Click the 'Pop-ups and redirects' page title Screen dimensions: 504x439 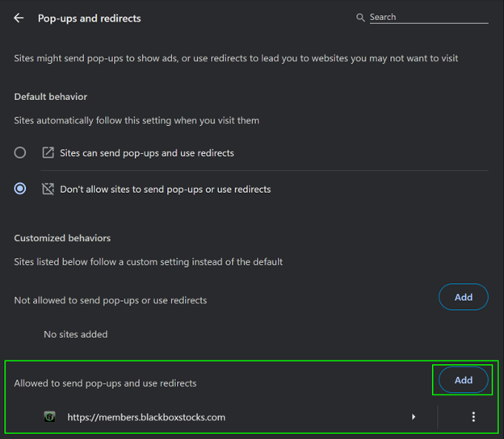coord(89,18)
